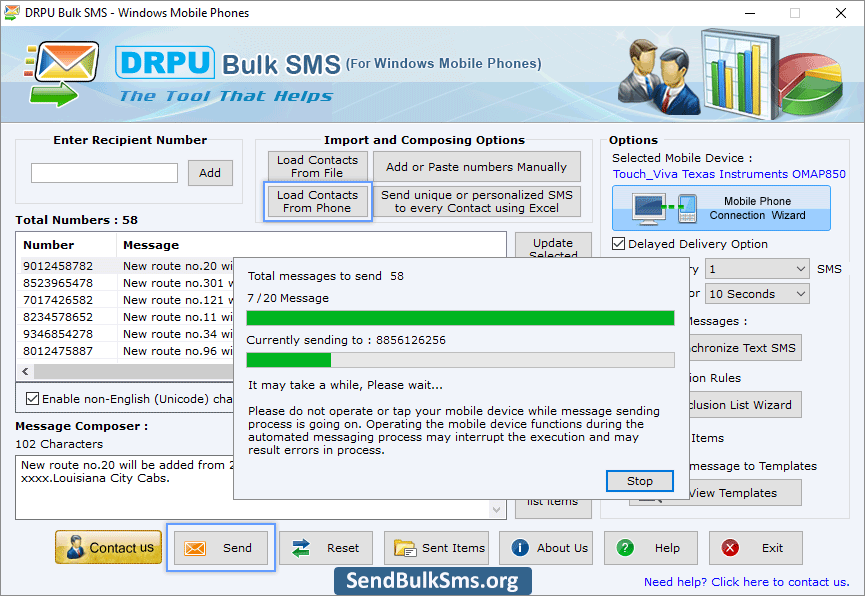865x596 pixels.
Task: Click the Sent Items folder icon
Action: click(405, 548)
